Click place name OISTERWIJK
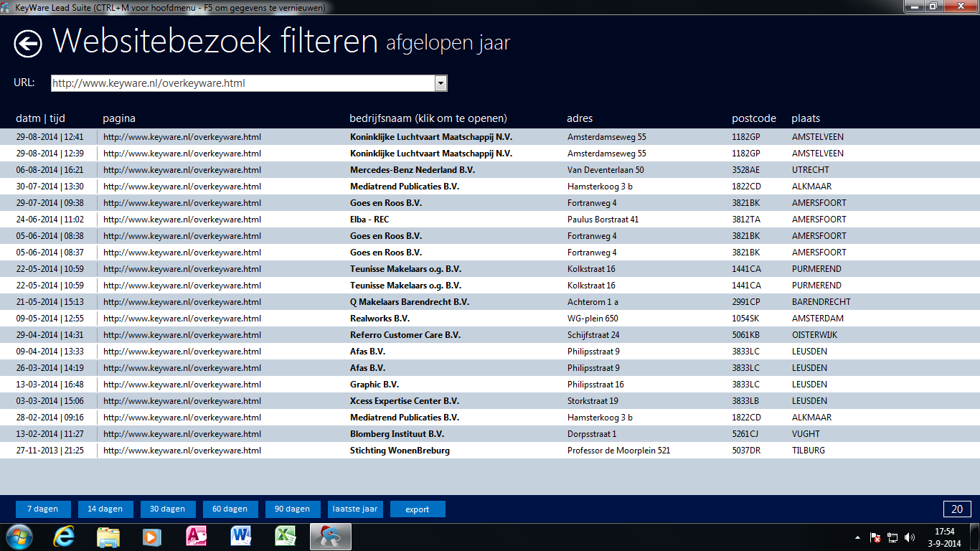Screen dimensions: 980x551 tap(814, 335)
